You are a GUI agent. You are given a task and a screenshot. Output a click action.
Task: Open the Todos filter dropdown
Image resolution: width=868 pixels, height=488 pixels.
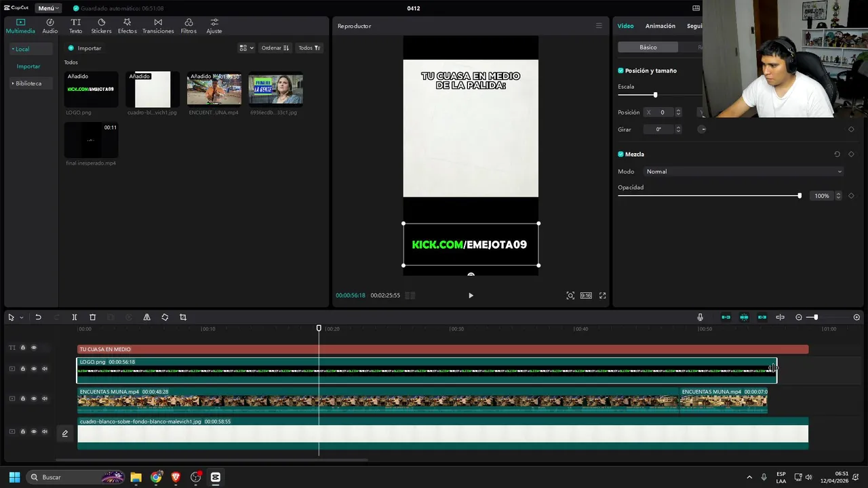coord(310,48)
